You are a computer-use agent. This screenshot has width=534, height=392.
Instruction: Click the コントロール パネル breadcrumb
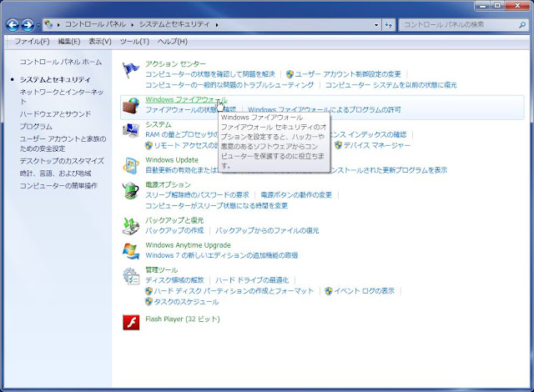pos(95,24)
